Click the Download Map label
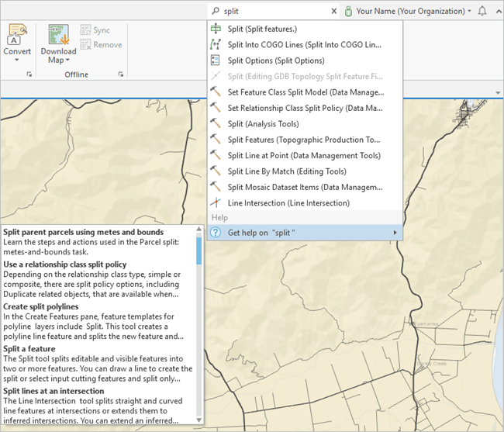This screenshot has height=432, width=504. pos(58,56)
